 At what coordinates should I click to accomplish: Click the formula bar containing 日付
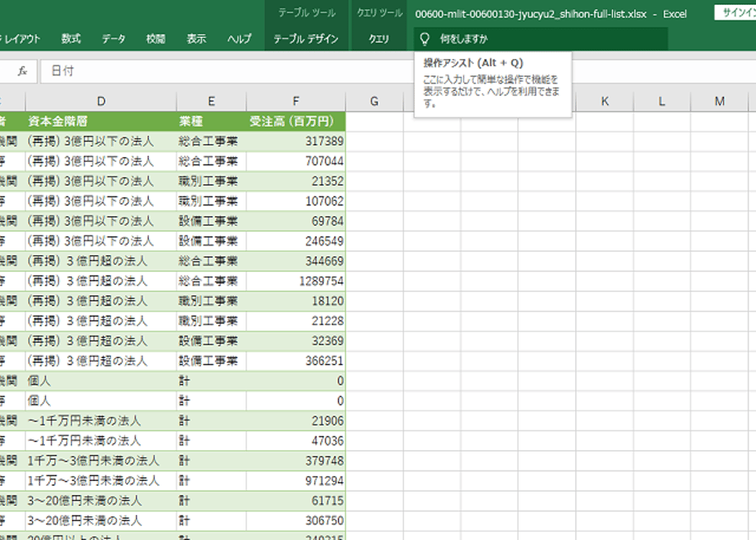398,71
